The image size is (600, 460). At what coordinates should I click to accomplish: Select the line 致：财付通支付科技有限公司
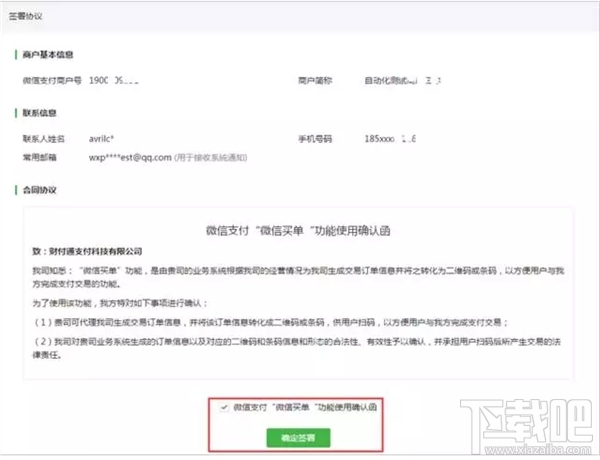[87, 251]
